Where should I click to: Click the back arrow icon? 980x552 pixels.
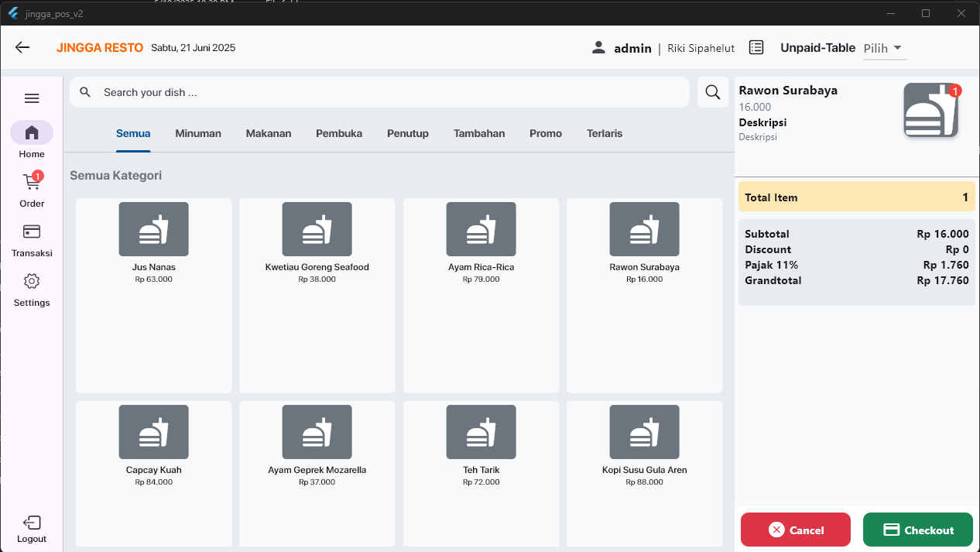pos(22,47)
